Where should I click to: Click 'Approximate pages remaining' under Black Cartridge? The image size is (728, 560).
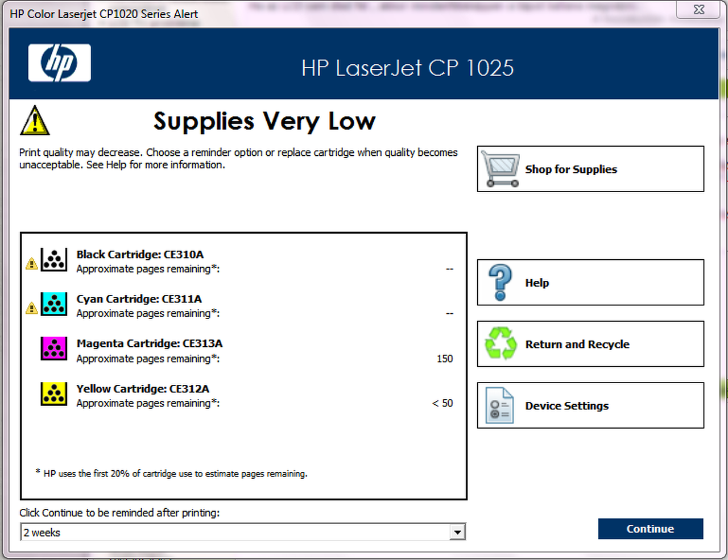click(148, 269)
